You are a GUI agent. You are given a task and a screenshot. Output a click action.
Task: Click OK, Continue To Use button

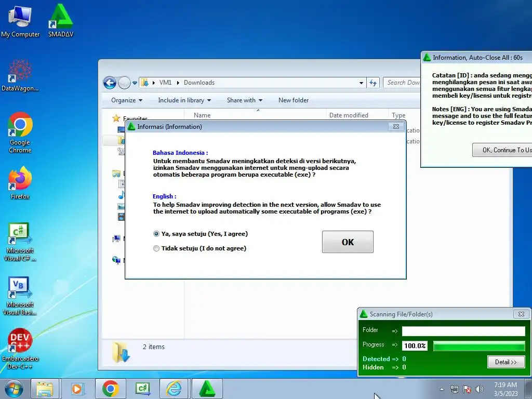(502, 150)
